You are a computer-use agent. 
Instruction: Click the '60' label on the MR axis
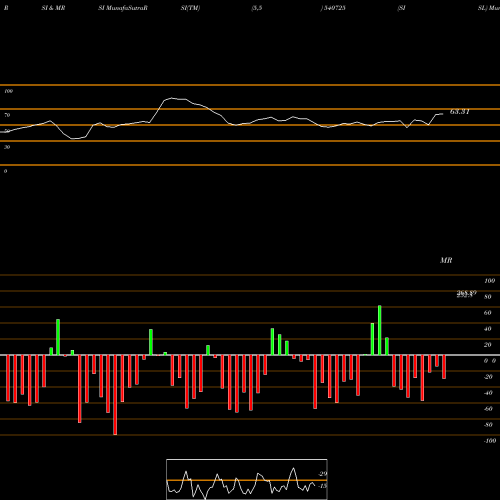click(x=488, y=313)
